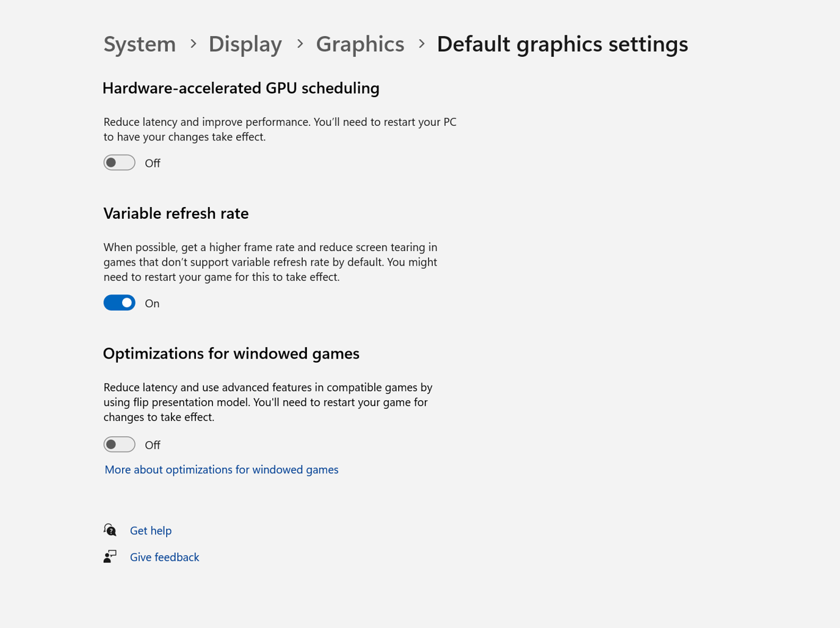Click the Get help link
This screenshot has width=840, height=628.
click(x=151, y=530)
